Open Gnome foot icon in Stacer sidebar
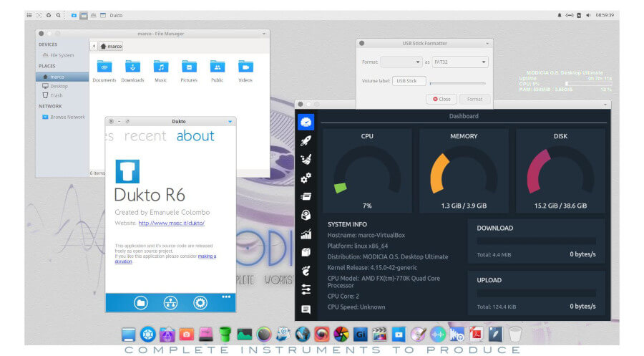 tap(306, 271)
